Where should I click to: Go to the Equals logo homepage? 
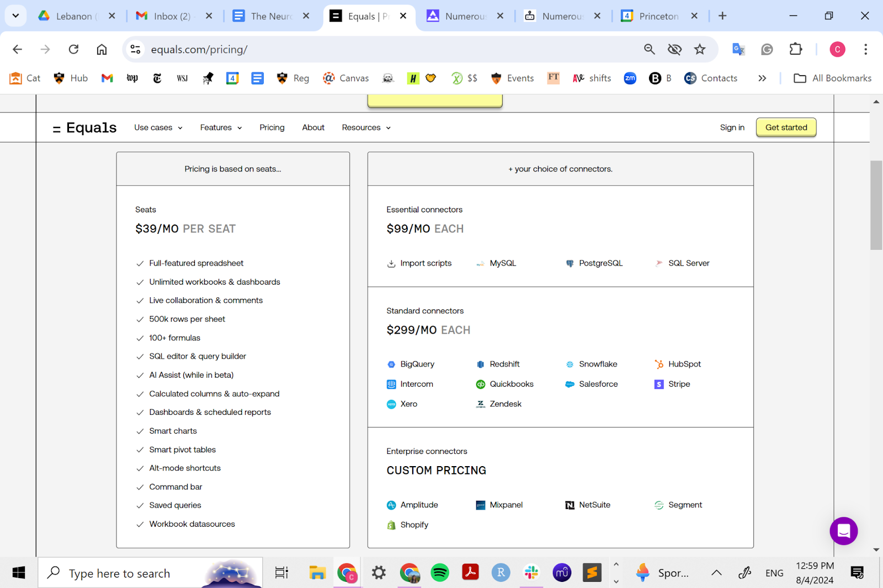pos(84,127)
